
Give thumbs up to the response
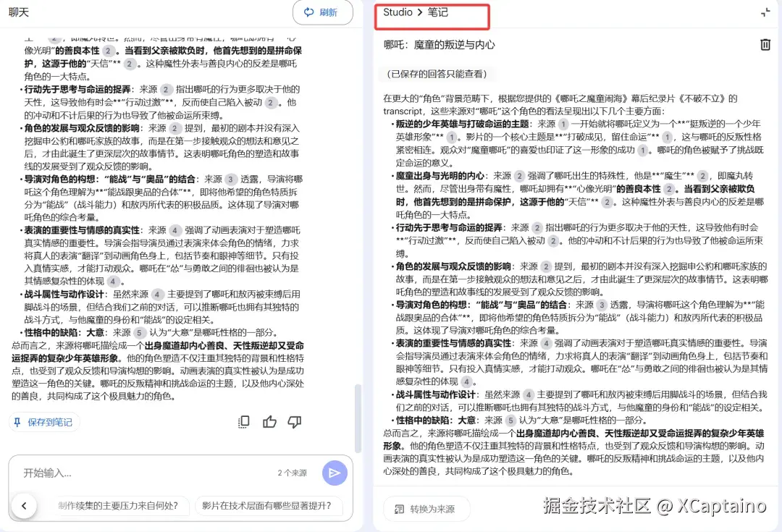click(x=269, y=422)
